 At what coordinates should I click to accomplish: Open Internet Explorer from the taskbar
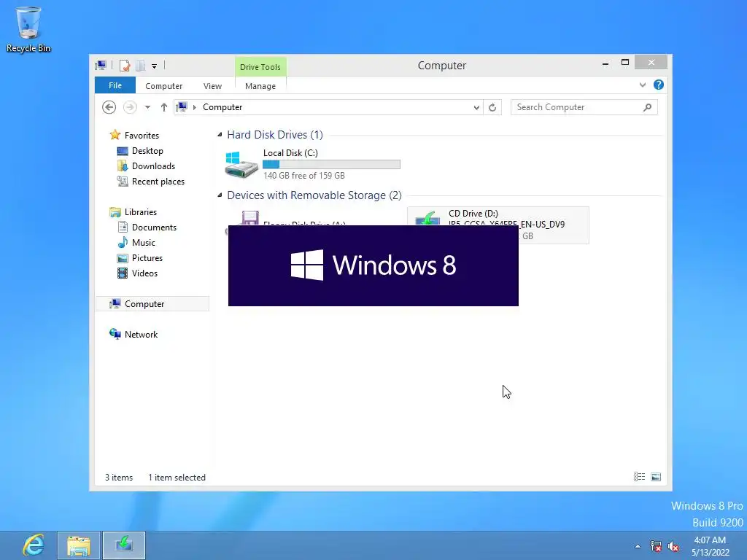34,545
